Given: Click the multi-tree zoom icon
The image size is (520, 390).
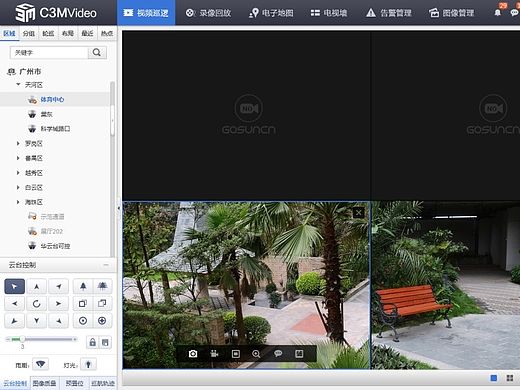Looking at the screenshot, I should (x=102, y=286).
